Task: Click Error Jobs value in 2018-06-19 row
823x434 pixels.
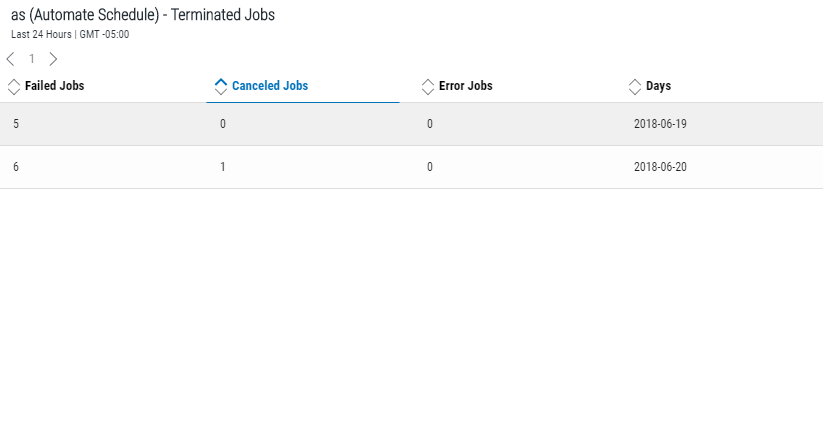Action: click(430, 124)
